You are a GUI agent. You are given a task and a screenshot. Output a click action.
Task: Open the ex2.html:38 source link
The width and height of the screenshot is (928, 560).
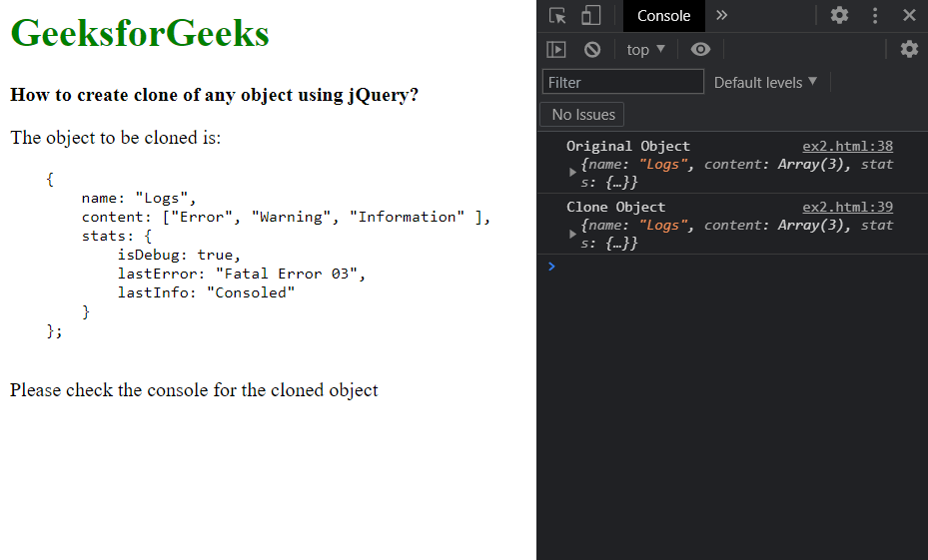(847, 146)
